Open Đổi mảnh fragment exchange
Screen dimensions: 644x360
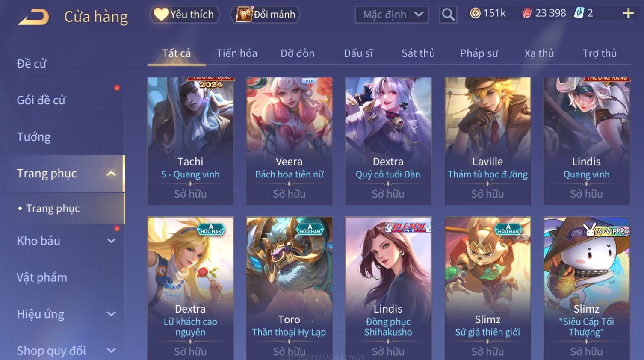(265, 15)
